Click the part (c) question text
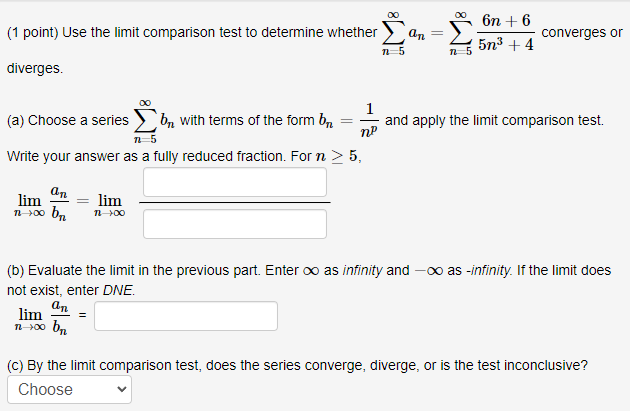 point(297,365)
